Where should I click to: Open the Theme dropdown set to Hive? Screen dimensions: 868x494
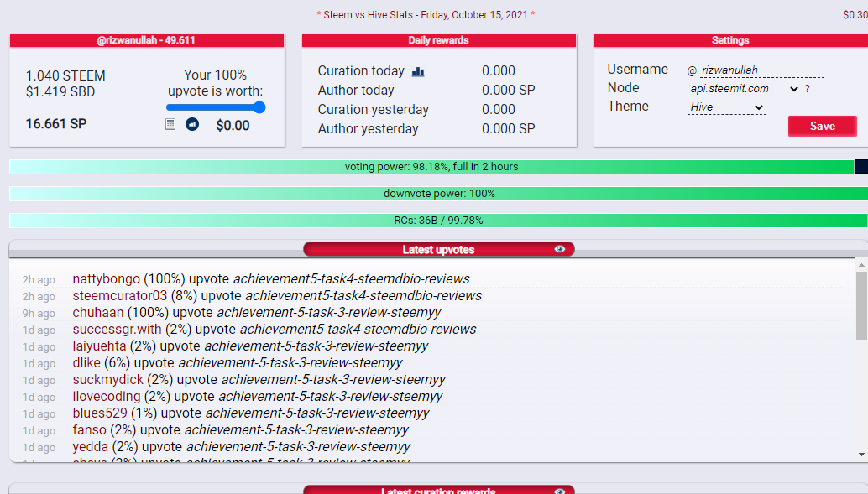(726, 107)
